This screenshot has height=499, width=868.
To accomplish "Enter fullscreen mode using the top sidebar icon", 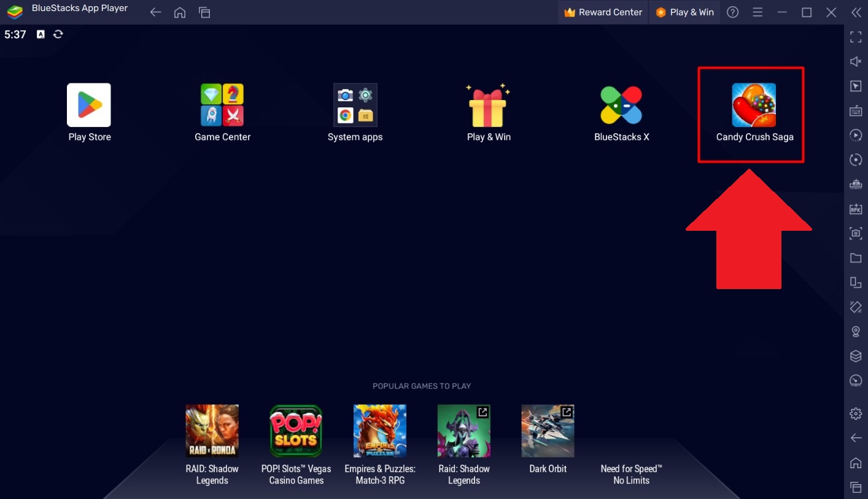I will [x=855, y=37].
